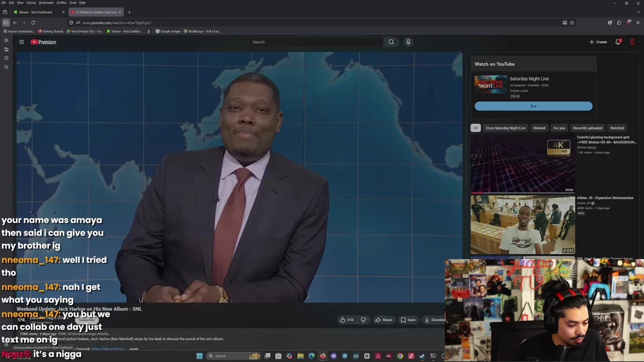Click the Download button

tap(435, 320)
